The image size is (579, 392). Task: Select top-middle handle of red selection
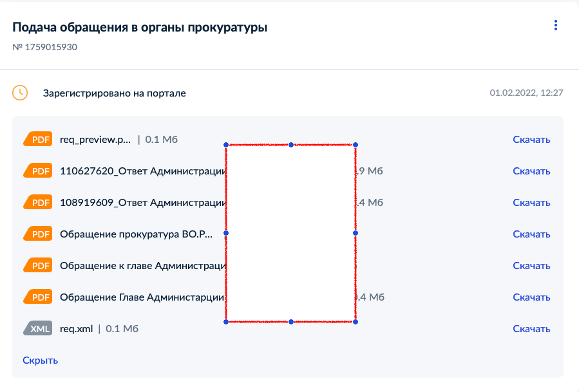click(291, 145)
